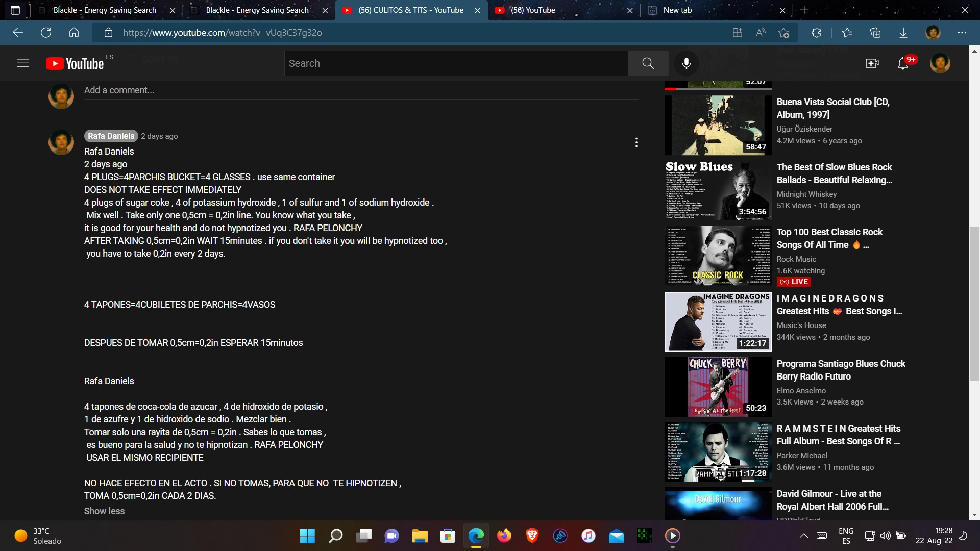Open browser Collections icon
Screen dimensions: 980x551
pos(875,33)
